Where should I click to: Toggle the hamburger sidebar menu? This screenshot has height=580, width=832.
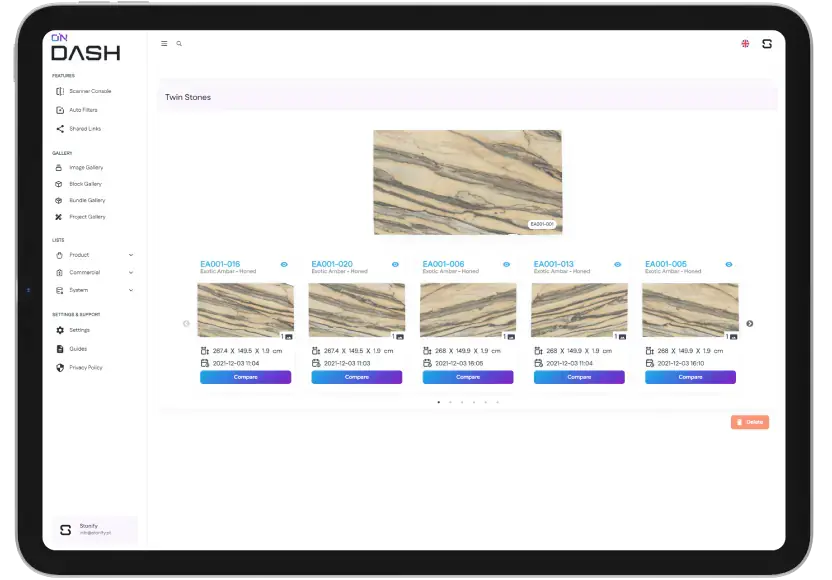pyautogui.click(x=165, y=44)
